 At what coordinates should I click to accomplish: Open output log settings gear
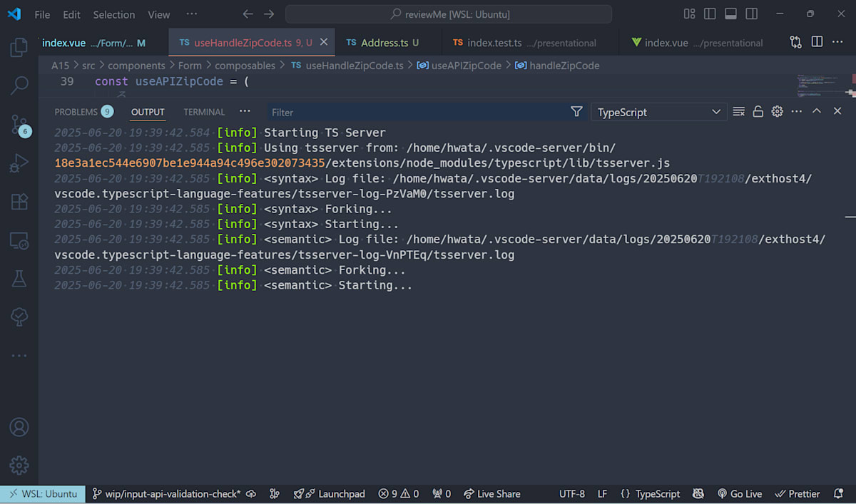pos(778,112)
